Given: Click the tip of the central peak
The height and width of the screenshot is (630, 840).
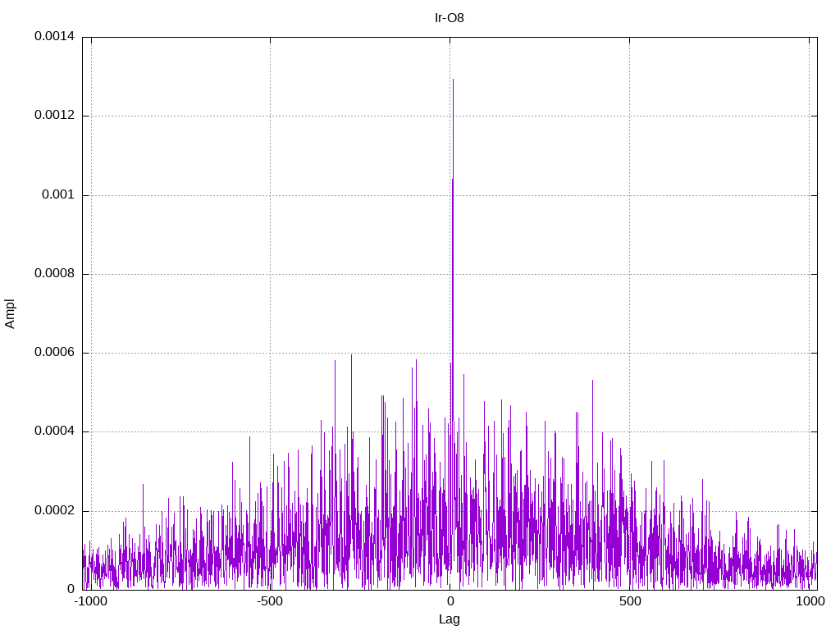Looking at the screenshot, I should (x=453, y=80).
